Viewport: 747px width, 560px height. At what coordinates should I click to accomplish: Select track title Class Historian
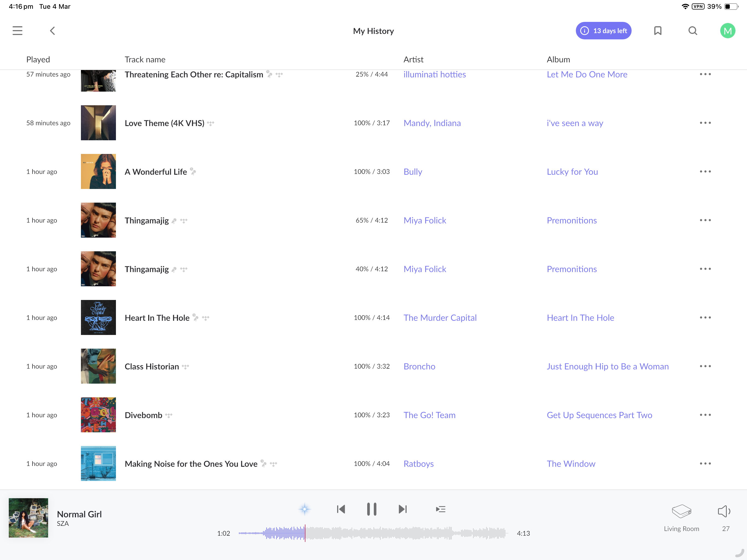tap(152, 366)
